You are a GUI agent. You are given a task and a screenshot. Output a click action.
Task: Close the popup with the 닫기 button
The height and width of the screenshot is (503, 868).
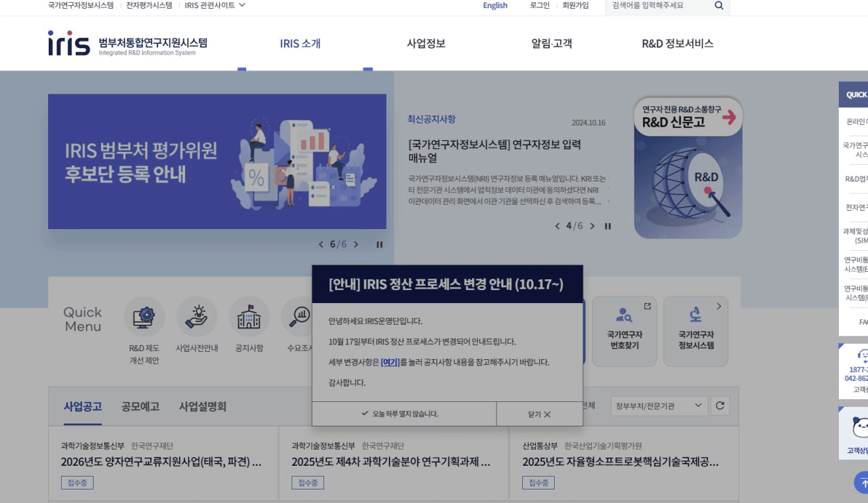[x=540, y=414]
